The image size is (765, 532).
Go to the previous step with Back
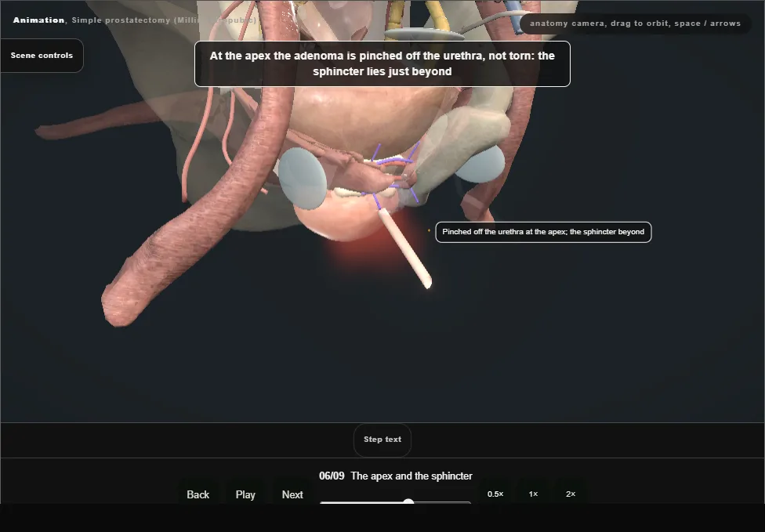[198, 494]
